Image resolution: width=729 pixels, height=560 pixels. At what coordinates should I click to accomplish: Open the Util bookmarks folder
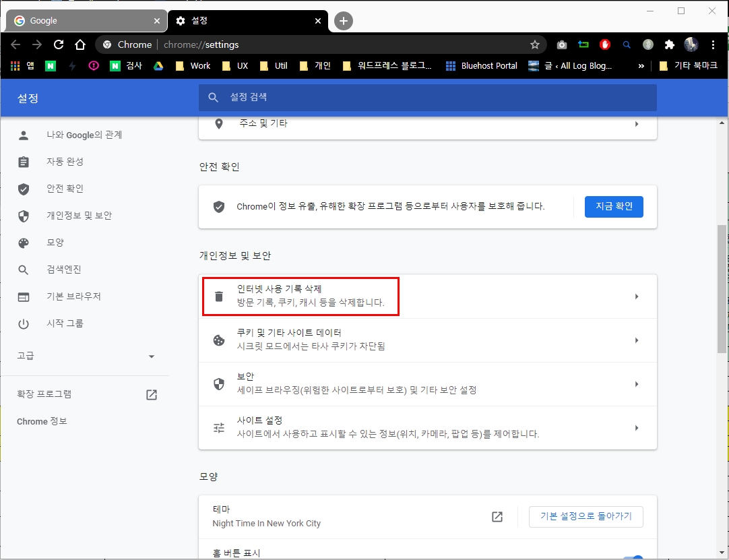pos(274,66)
